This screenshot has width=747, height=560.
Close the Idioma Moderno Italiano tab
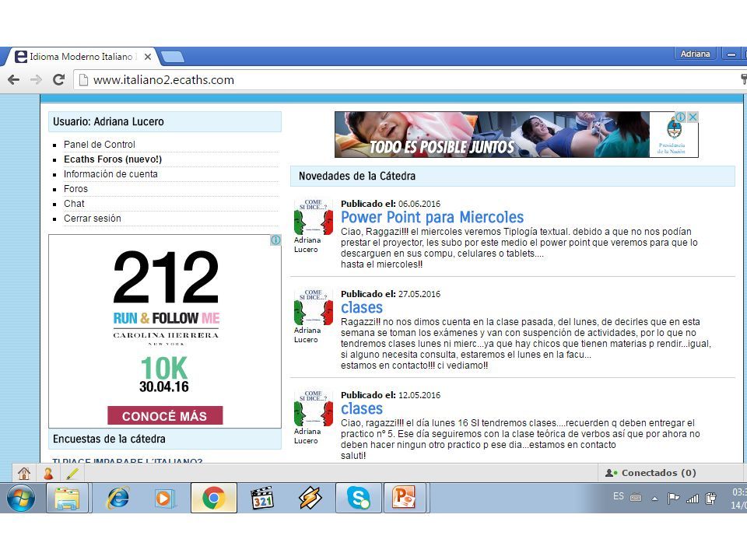tap(148, 57)
